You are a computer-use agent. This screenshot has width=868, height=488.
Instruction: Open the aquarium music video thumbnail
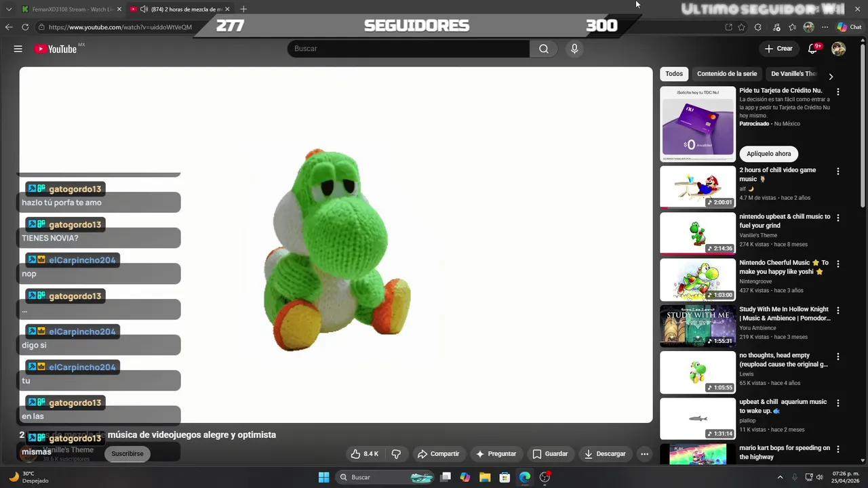(x=698, y=418)
